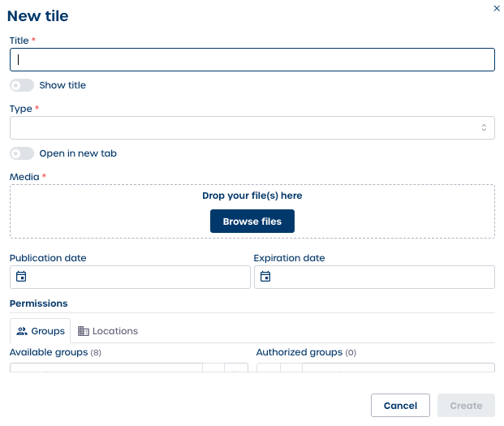504x426 pixels.
Task: Toggle Open in new tab on
Action: [x=22, y=153]
